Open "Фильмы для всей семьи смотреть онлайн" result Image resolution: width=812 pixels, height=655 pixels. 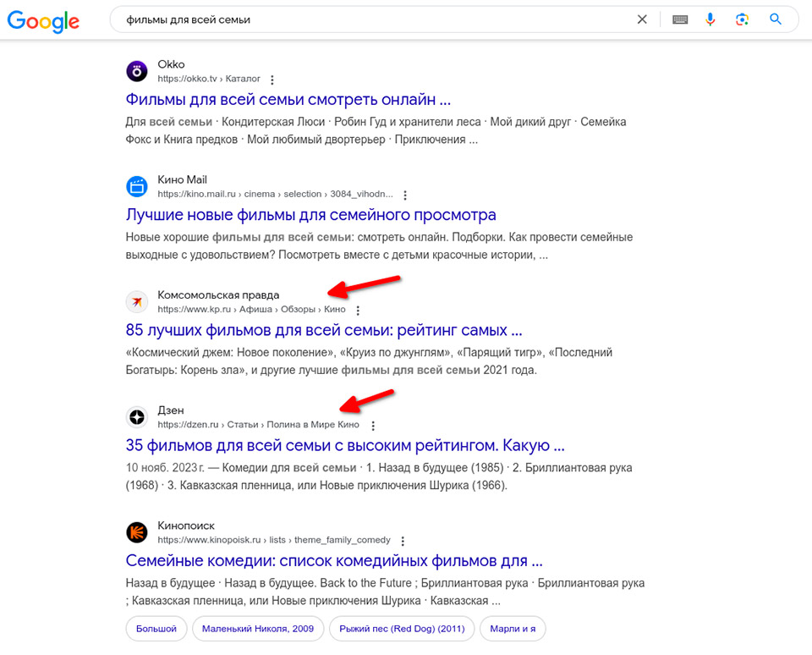coord(288,100)
